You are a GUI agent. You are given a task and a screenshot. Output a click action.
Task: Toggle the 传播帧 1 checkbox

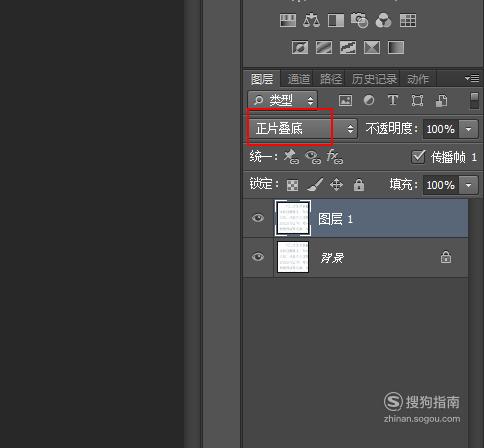(418, 157)
